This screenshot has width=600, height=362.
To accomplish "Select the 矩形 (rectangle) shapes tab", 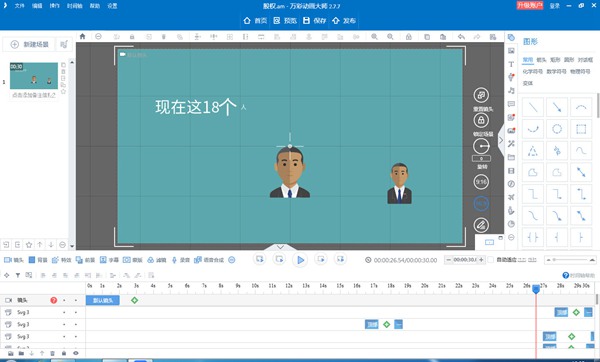I will click(x=555, y=60).
